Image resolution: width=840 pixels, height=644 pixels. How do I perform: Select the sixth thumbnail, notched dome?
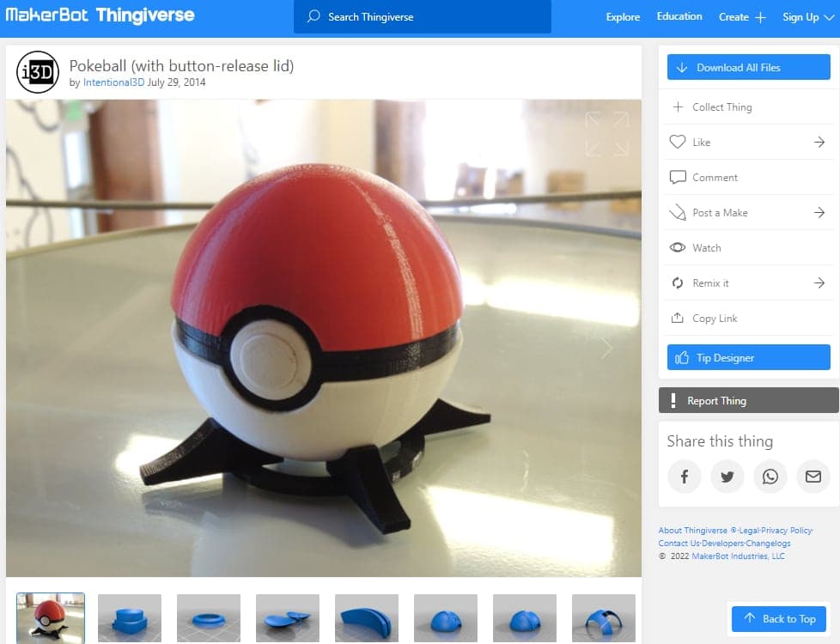446,617
